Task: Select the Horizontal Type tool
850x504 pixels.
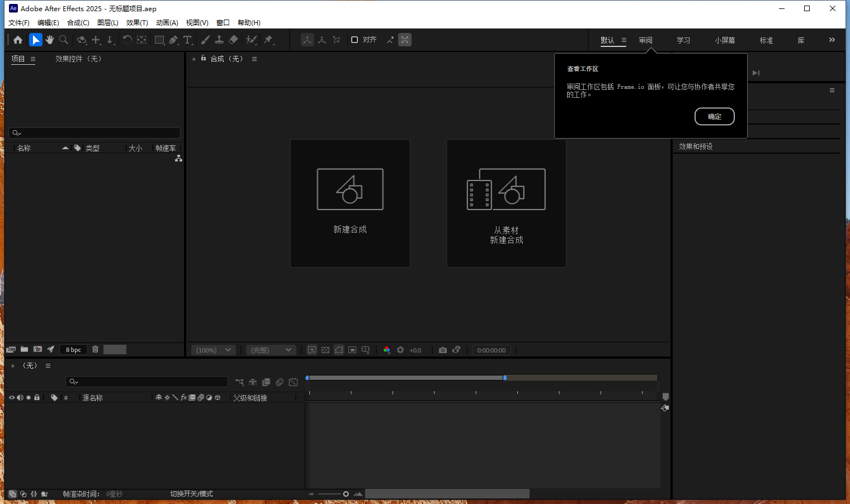Action: pos(188,40)
